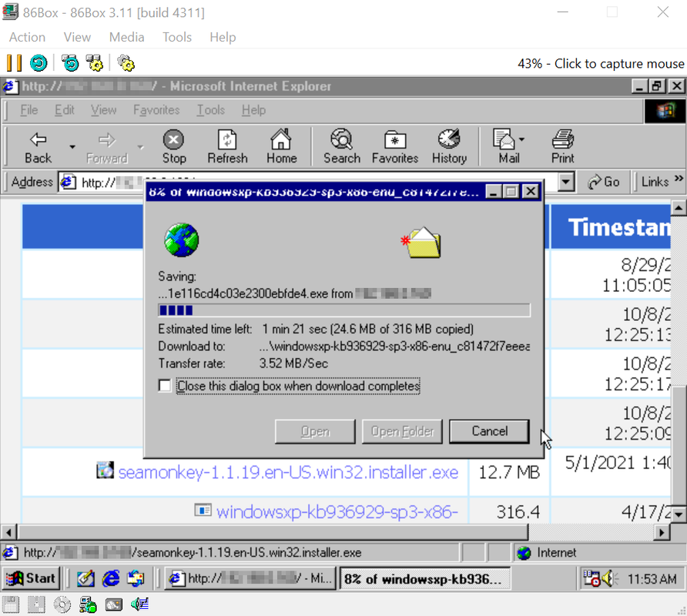This screenshot has height=616, width=687.
Task: Click the network status icon in 86Box
Action: tap(88, 604)
